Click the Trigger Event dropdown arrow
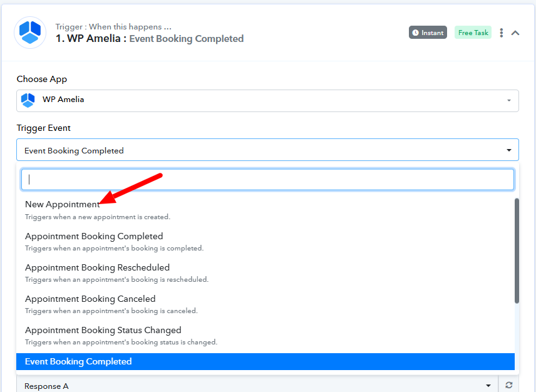This screenshot has height=392, width=536. [x=508, y=150]
